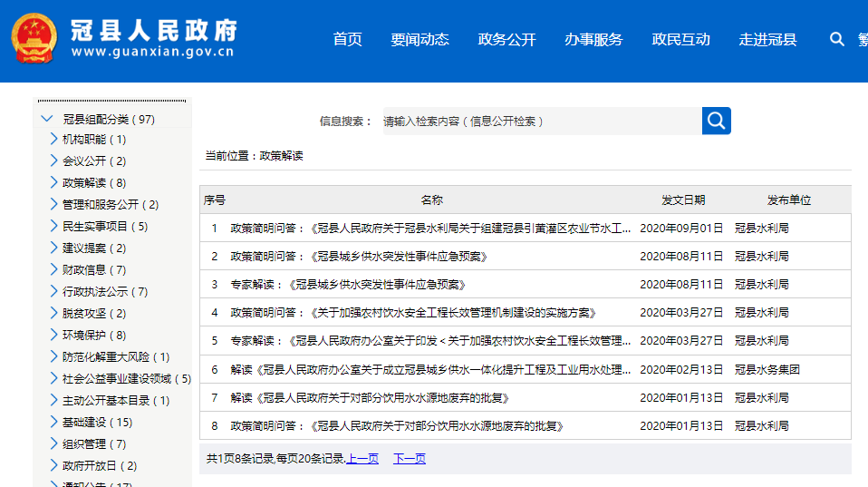This screenshot has width=868, height=487.
Task: Select 走进冠县 in the navigation bar
Action: point(767,39)
